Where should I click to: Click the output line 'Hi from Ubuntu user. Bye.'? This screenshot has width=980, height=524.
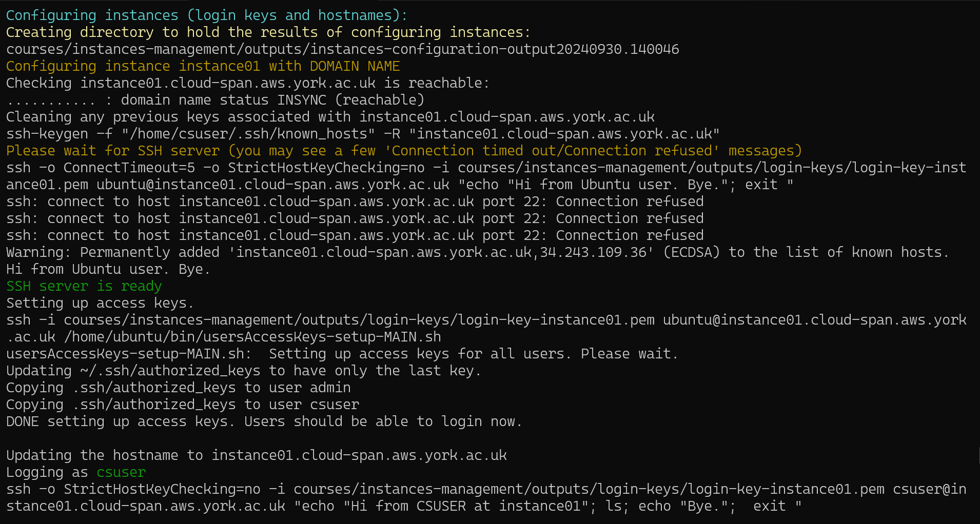click(x=108, y=269)
